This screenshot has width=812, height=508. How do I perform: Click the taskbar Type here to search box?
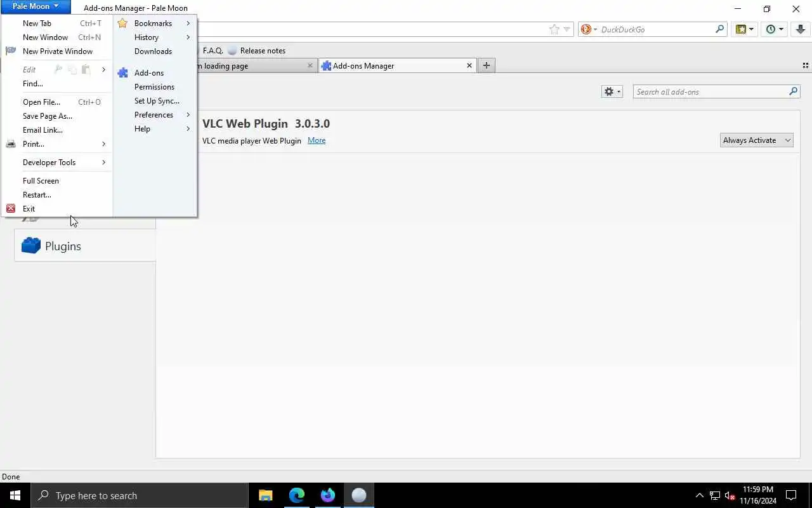[140, 495]
